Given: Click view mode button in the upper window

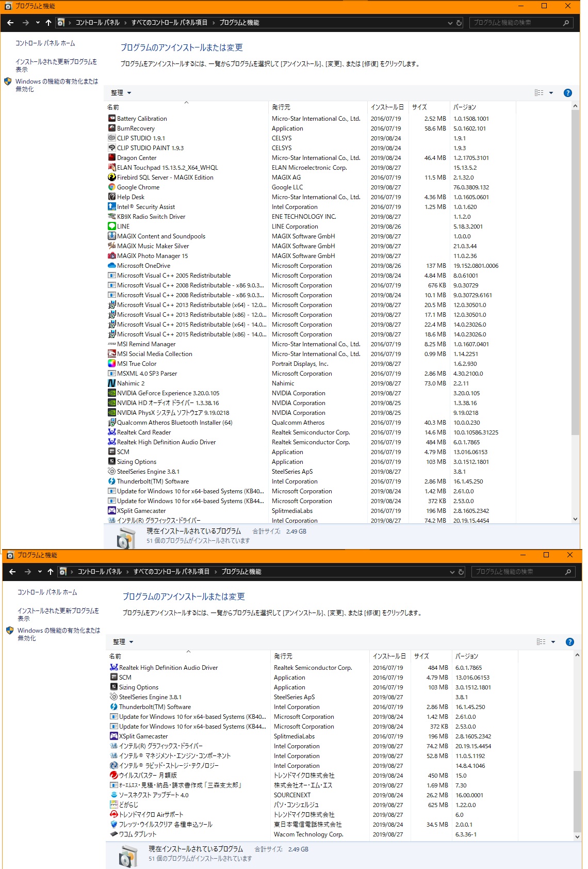Looking at the screenshot, I should coord(539,93).
